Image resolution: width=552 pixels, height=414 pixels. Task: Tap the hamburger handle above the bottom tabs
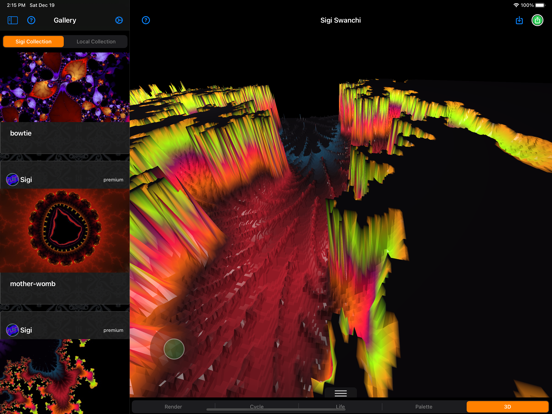[x=340, y=393]
